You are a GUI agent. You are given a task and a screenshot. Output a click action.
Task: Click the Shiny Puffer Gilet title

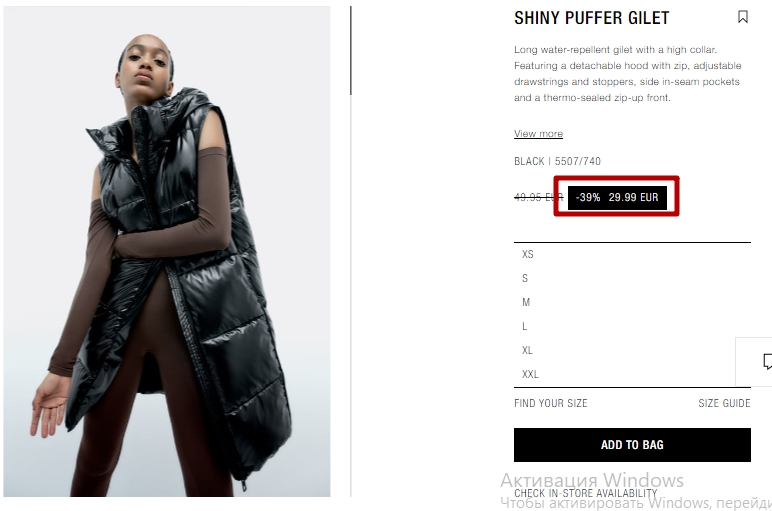pyautogui.click(x=591, y=18)
